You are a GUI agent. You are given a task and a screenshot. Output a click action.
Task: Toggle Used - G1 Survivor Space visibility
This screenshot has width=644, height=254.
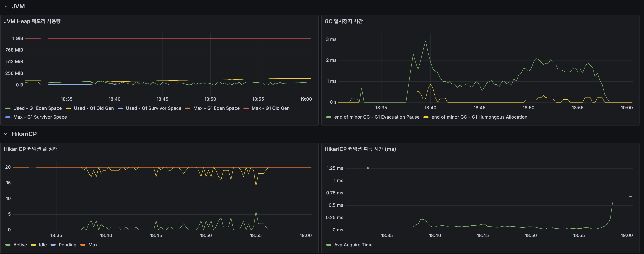(x=153, y=108)
